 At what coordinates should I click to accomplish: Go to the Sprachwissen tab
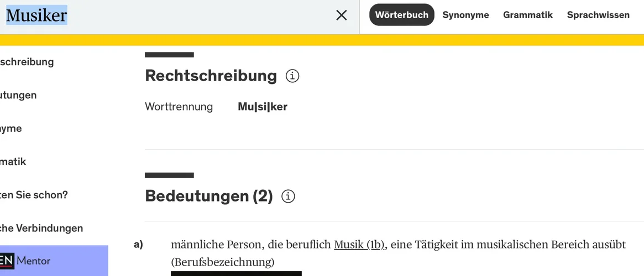[598, 15]
